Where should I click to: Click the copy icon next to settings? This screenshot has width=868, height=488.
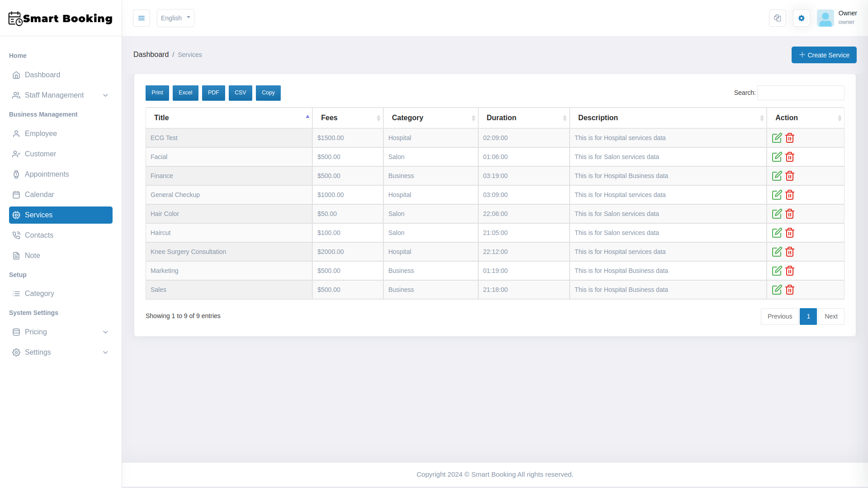(777, 18)
